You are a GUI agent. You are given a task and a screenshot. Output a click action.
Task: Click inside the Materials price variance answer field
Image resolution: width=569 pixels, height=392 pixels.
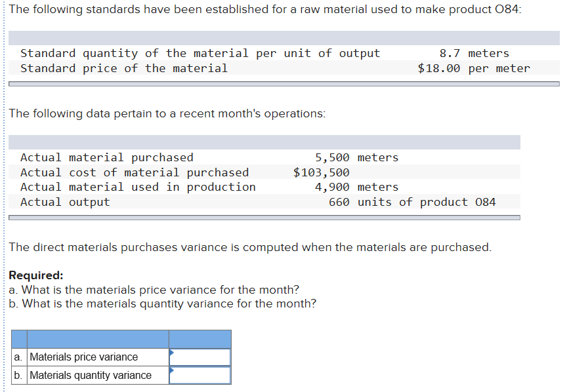click(x=202, y=357)
